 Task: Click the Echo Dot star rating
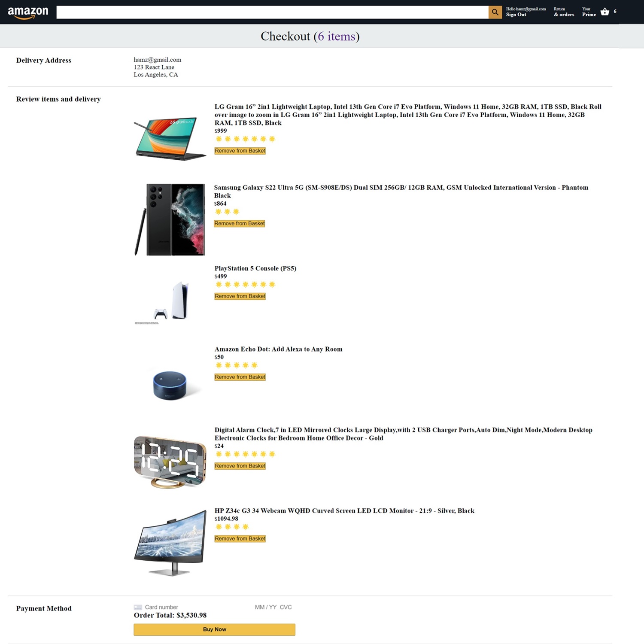236,365
